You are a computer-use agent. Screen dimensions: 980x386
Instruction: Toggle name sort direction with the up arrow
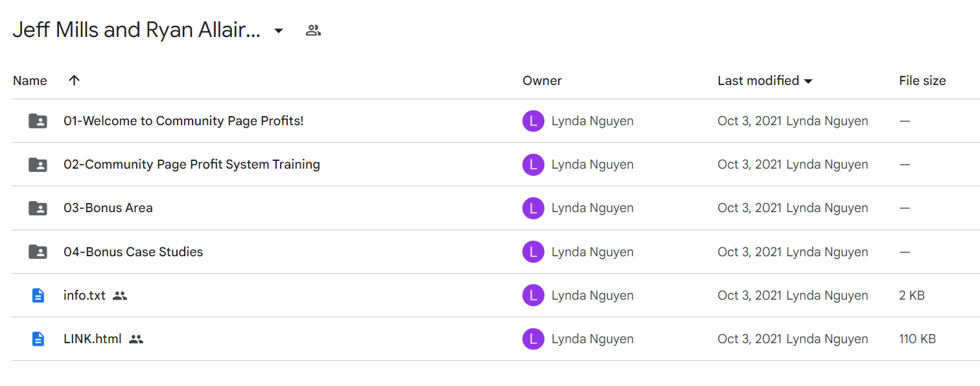75,80
